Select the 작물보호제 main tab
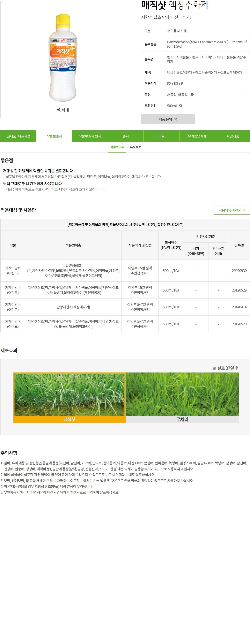The height and width of the screenshot is (644, 250). tap(54, 136)
